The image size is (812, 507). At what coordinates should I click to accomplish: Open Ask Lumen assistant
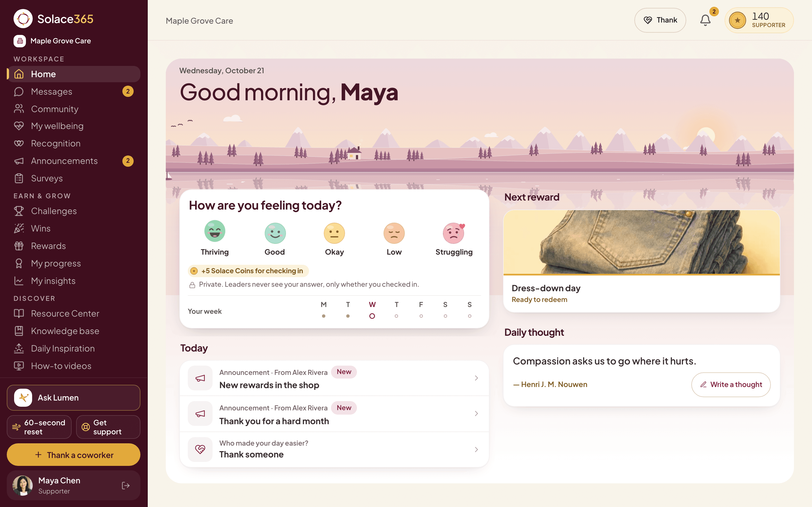point(74,398)
